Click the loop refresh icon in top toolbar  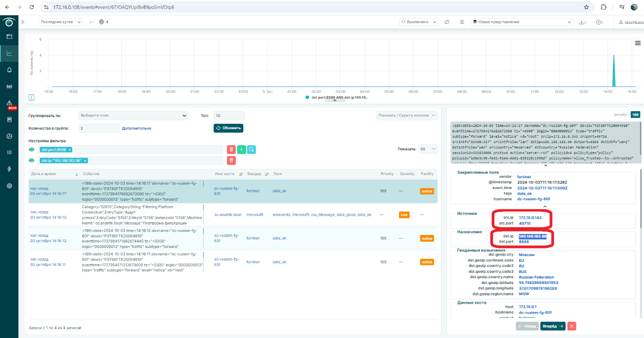[x=447, y=22]
